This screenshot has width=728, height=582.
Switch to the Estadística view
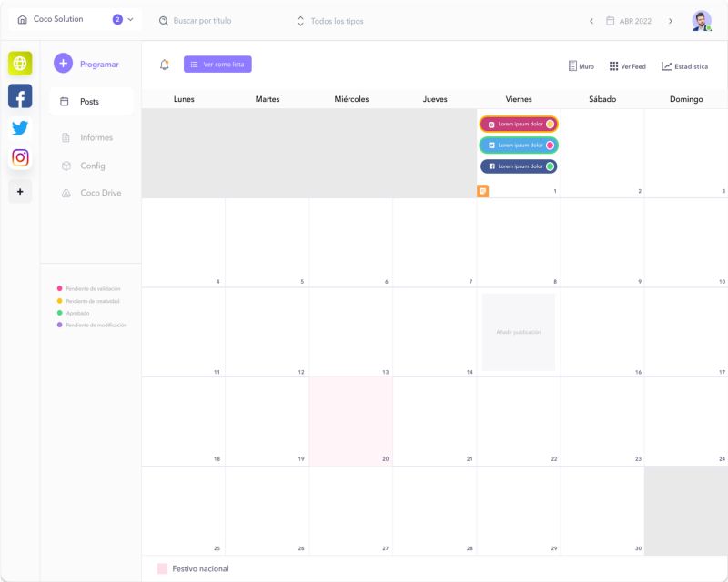tap(684, 66)
